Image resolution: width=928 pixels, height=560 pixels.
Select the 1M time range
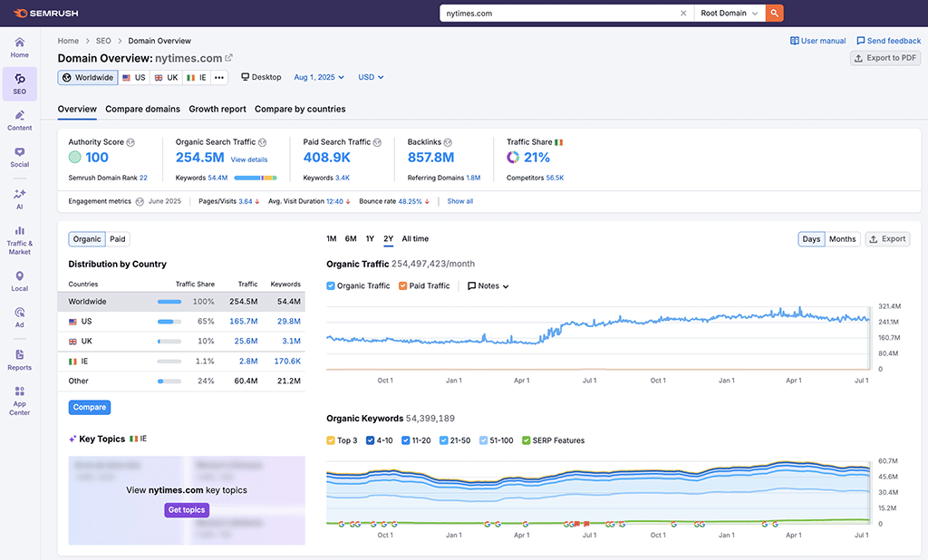[332, 239]
